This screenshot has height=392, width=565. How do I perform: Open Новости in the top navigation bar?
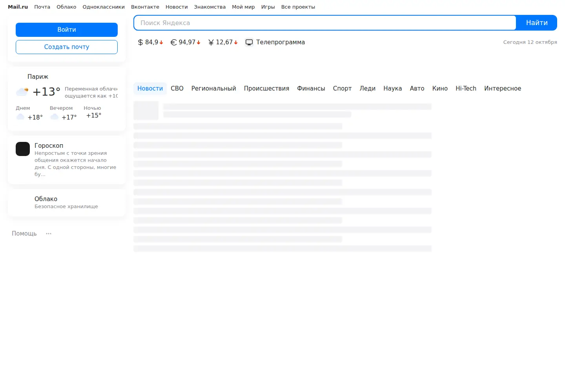pyautogui.click(x=177, y=7)
